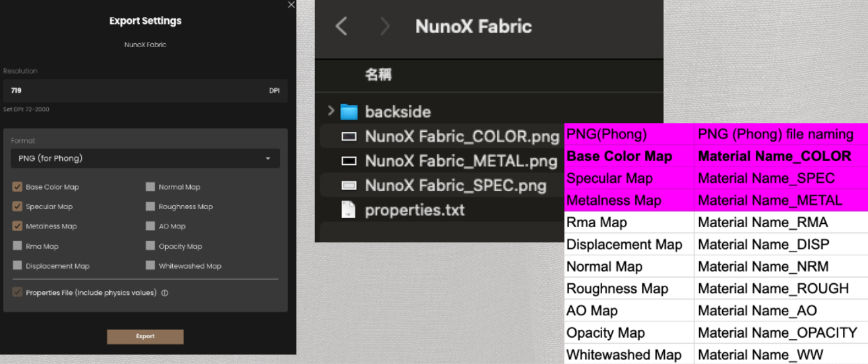Uncheck the Specular Map checkbox
The width and height of the screenshot is (868, 364).
pyautogui.click(x=17, y=206)
